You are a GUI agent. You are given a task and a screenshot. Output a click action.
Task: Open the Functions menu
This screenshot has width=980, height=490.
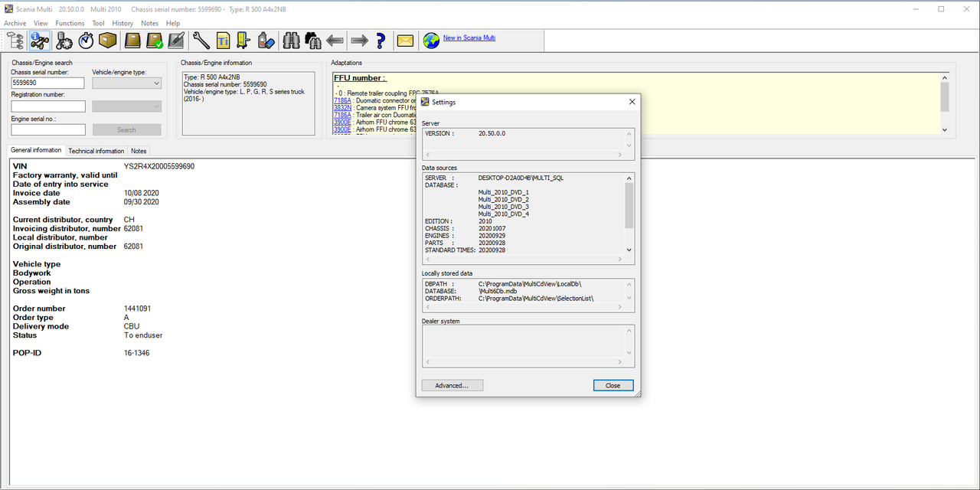click(x=70, y=23)
